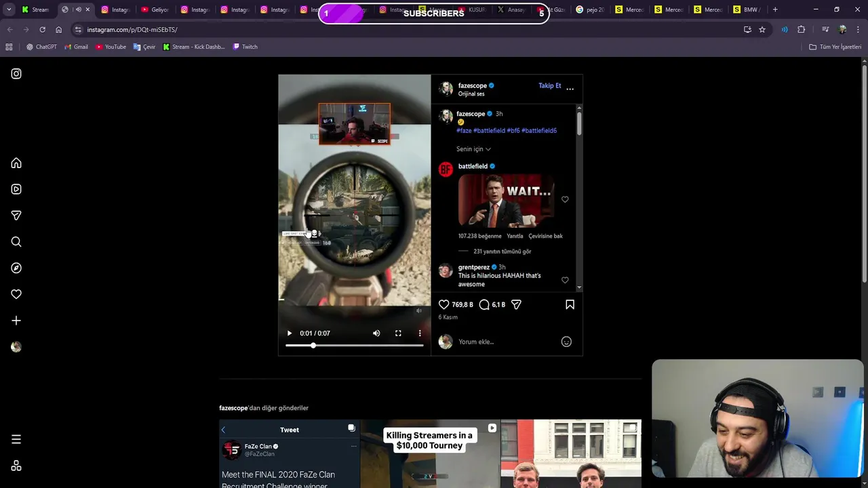Open fazescope profile picture in post header
This screenshot has width=868, height=488.
click(446, 89)
